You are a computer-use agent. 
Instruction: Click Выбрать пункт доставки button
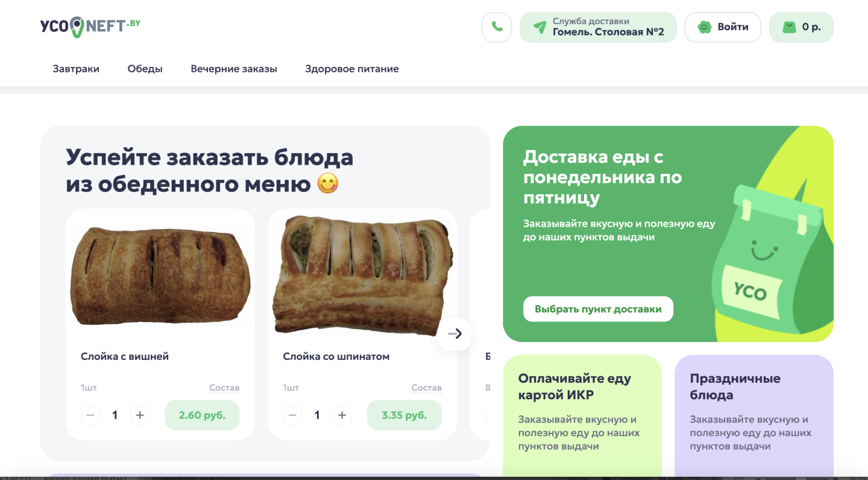(598, 309)
